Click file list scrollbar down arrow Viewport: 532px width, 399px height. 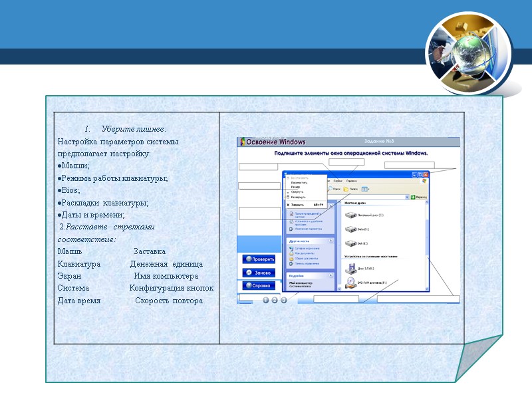pyautogui.click(x=426, y=289)
